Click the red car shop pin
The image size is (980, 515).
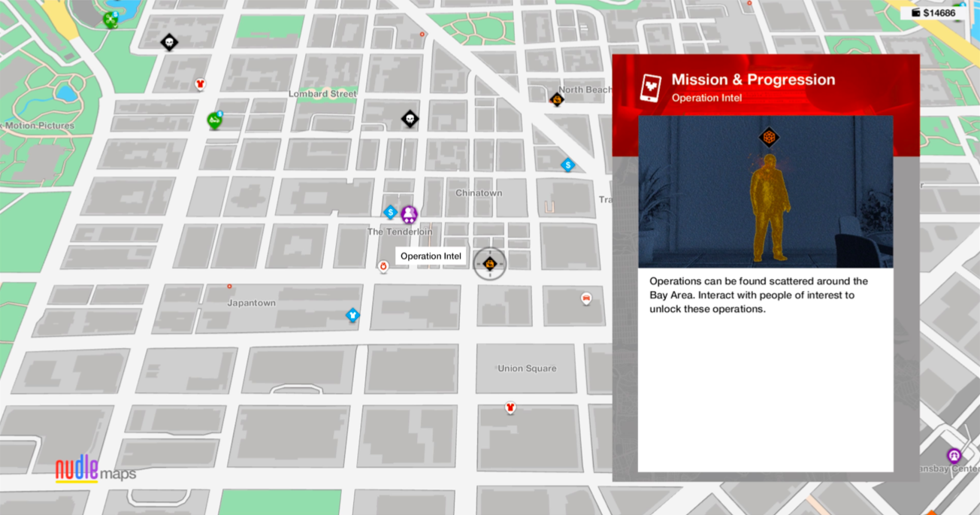(x=586, y=298)
